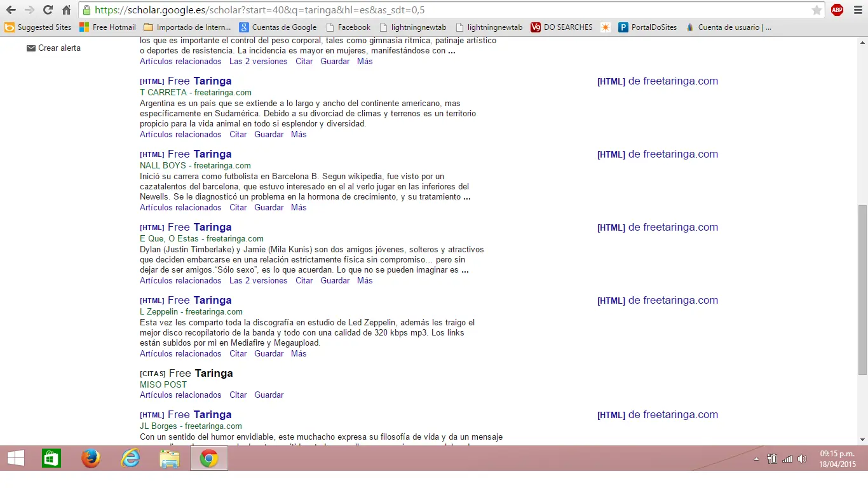868x488 pixels.
Task: Open Artículos relacionados under MISO POST
Action: coord(180,395)
